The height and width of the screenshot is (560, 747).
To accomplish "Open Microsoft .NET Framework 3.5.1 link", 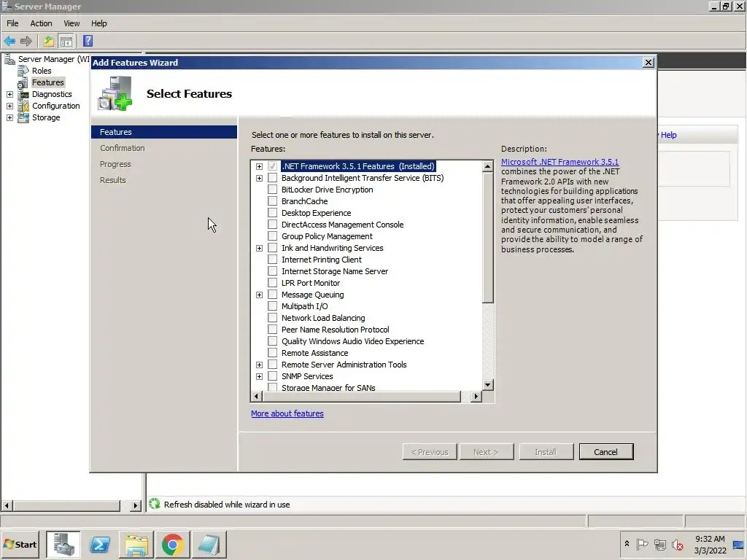I will point(560,162).
